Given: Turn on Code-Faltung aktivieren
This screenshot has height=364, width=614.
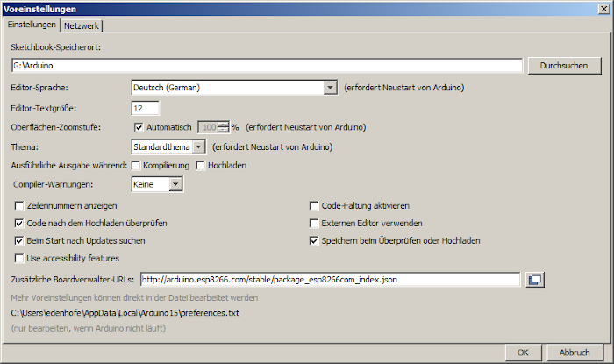Looking at the screenshot, I should (x=314, y=205).
